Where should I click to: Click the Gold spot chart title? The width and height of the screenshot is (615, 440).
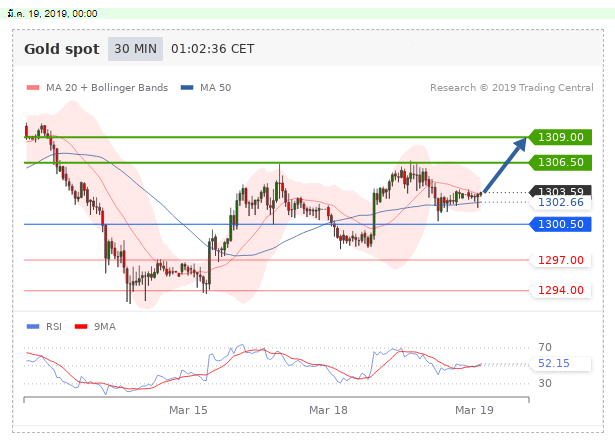click(62, 49)
